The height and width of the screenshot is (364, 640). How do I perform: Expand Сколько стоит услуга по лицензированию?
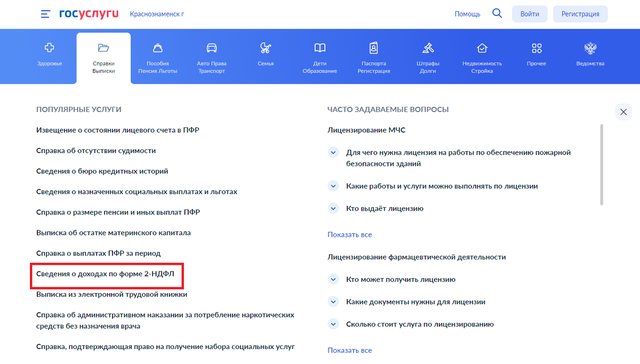[333, 323]
